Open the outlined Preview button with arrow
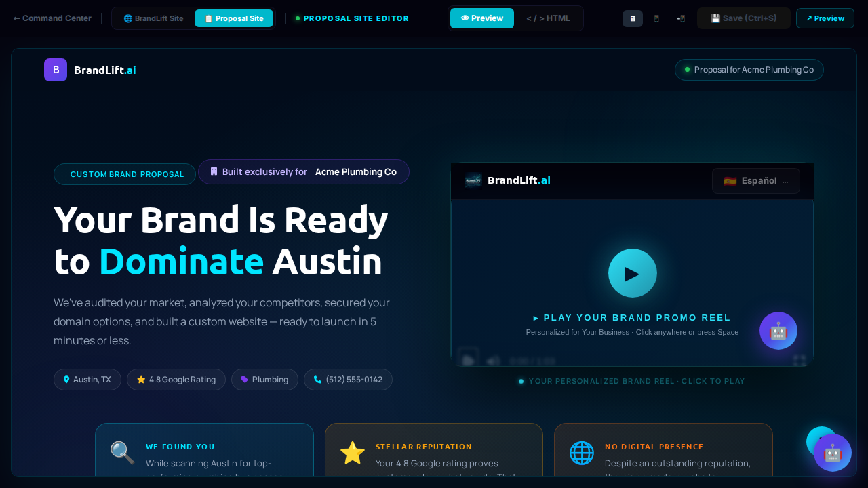Viewport: 868px width, 488px height. click(825, 18)
